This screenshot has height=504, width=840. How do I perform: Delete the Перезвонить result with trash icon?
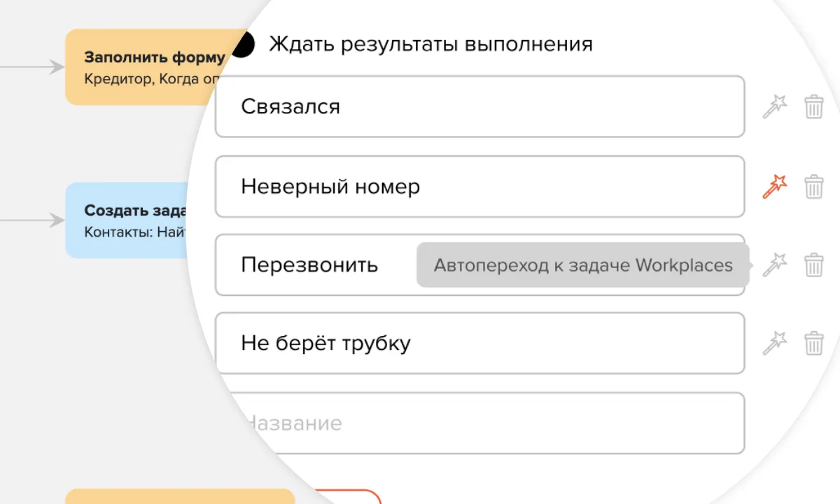point(813,265)
